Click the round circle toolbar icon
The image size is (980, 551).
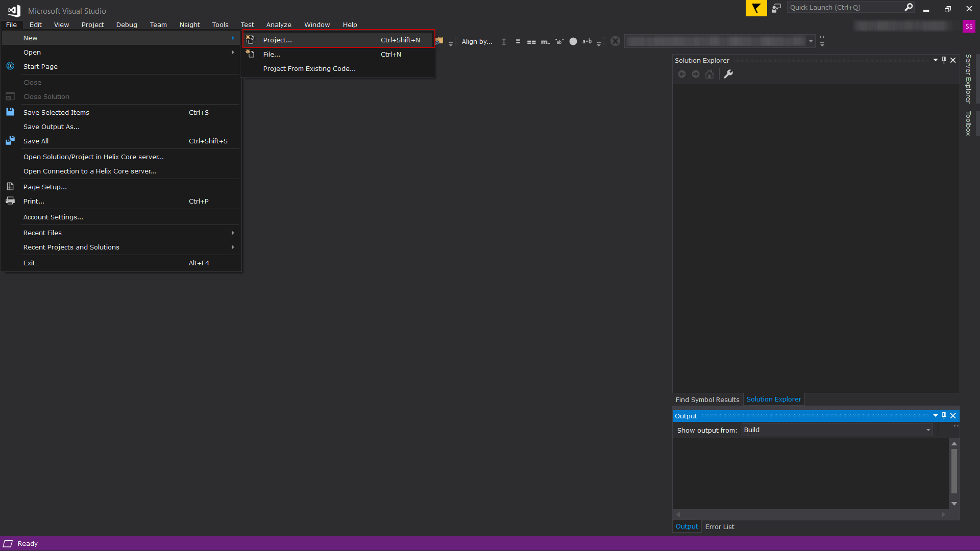click(573, 42)
